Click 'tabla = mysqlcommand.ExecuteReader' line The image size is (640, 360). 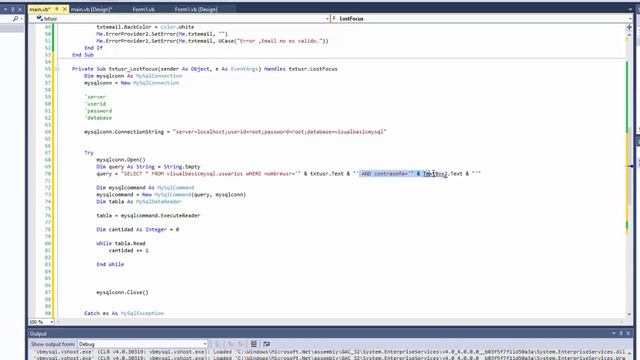pos(148,216)
